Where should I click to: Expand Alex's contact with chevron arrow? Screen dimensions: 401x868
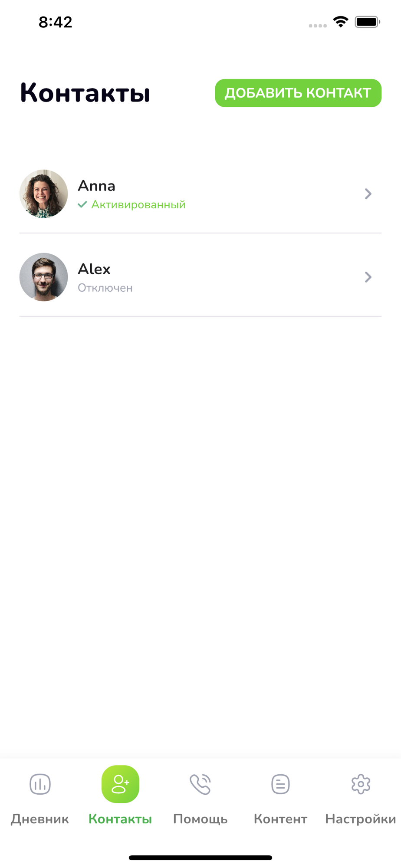pyautogui.click(x=368, y=277)
